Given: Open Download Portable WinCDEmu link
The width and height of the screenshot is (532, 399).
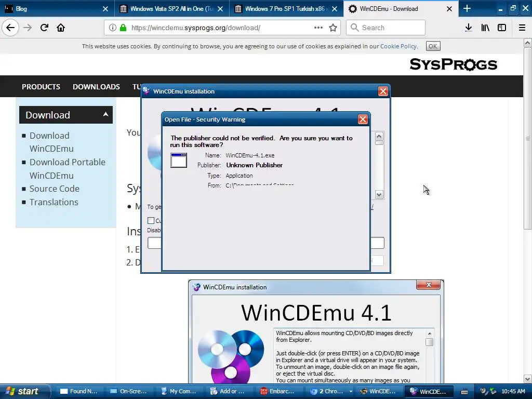Looking at the screenshot, I should click(67, 169).
